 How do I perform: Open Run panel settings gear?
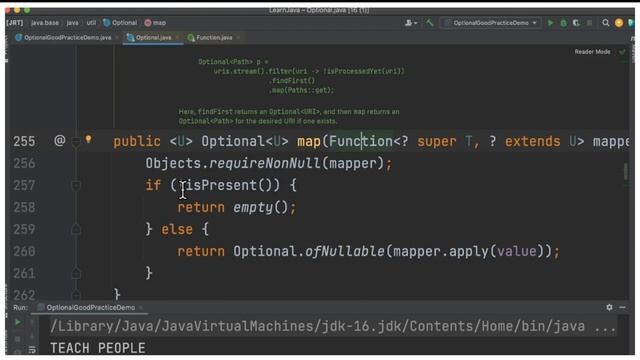coord(609,307)
